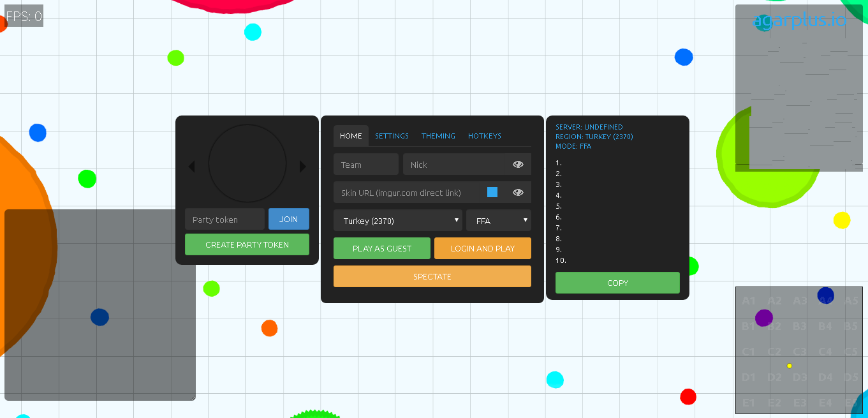868x418 pixels.
Task: Click the SPECTATE button
Action: click(432, 276)
